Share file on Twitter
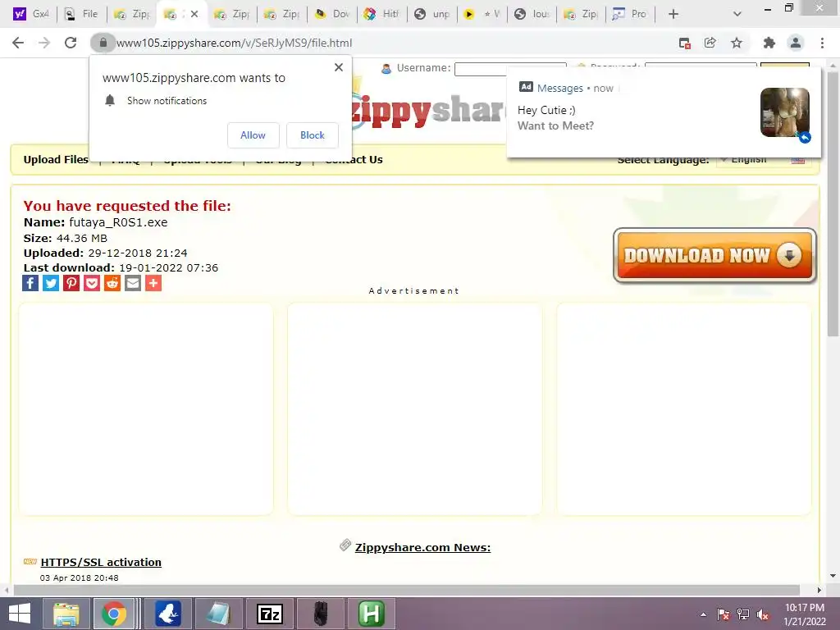840x630 pixels. point(51,283)
